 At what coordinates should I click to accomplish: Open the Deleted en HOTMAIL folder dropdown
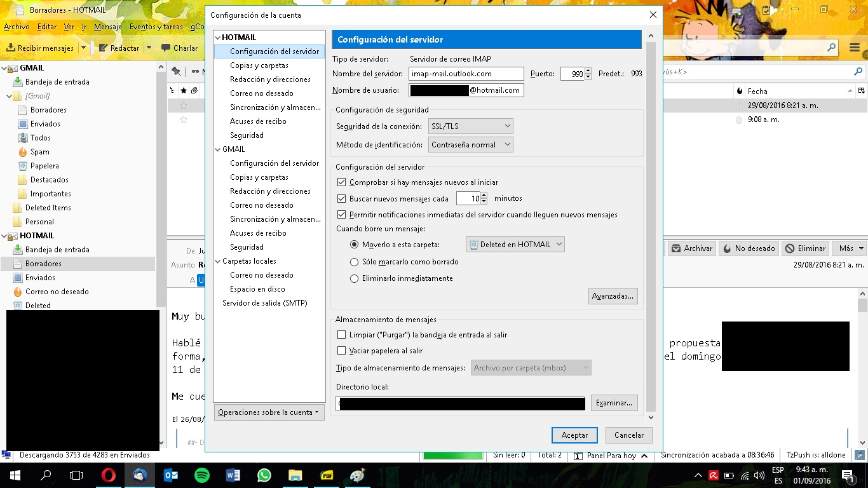515,245
